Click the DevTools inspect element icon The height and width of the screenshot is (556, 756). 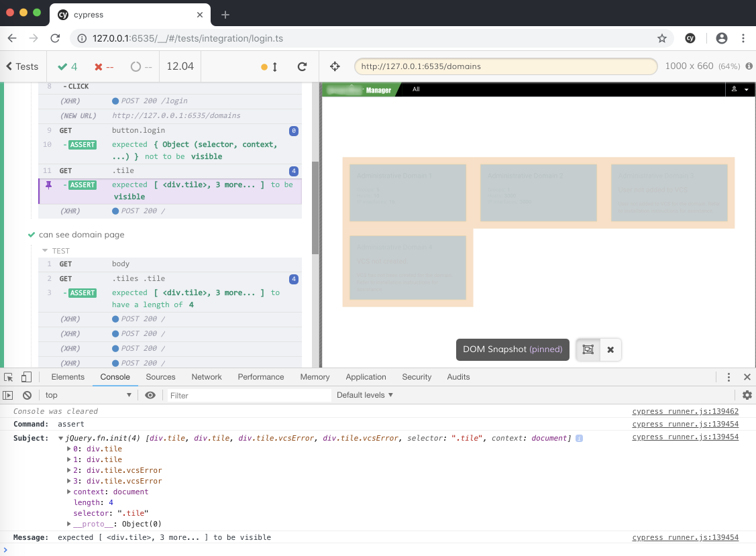pos(9,377)
